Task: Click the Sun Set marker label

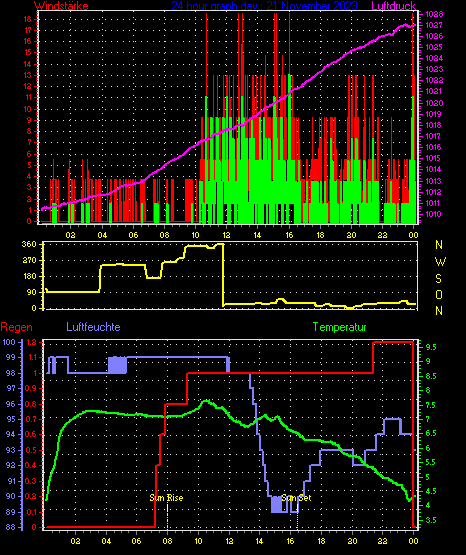Action: coord(297,498)
